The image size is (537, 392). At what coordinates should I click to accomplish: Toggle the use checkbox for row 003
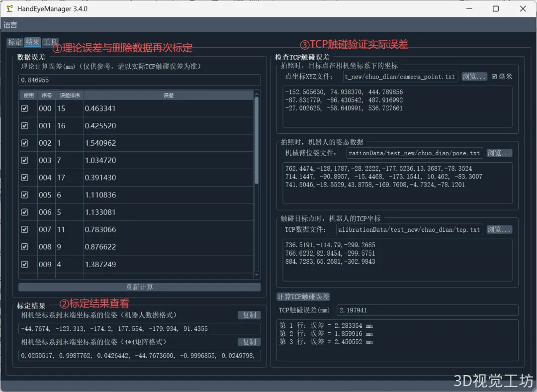pyautogui.click(x=25, y=160)
